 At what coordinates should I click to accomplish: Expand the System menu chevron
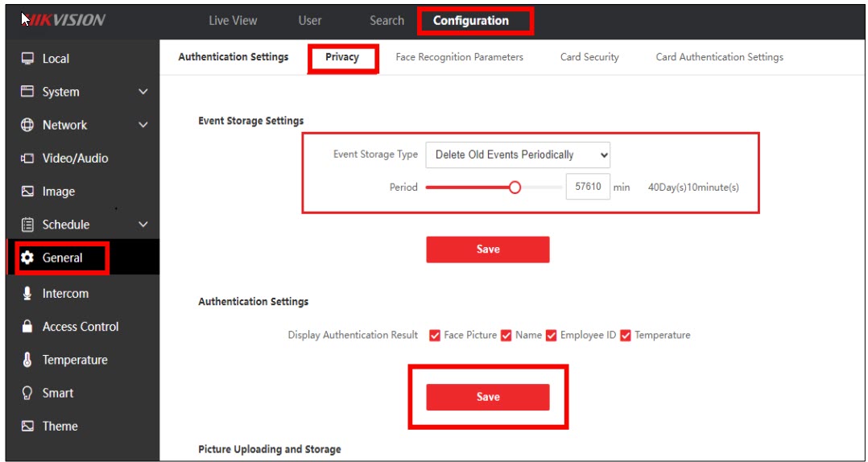click(143, 93)
